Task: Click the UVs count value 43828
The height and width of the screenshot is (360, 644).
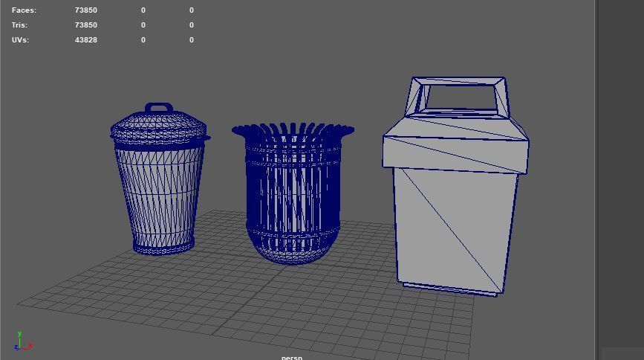Action: tap(86, 40)
